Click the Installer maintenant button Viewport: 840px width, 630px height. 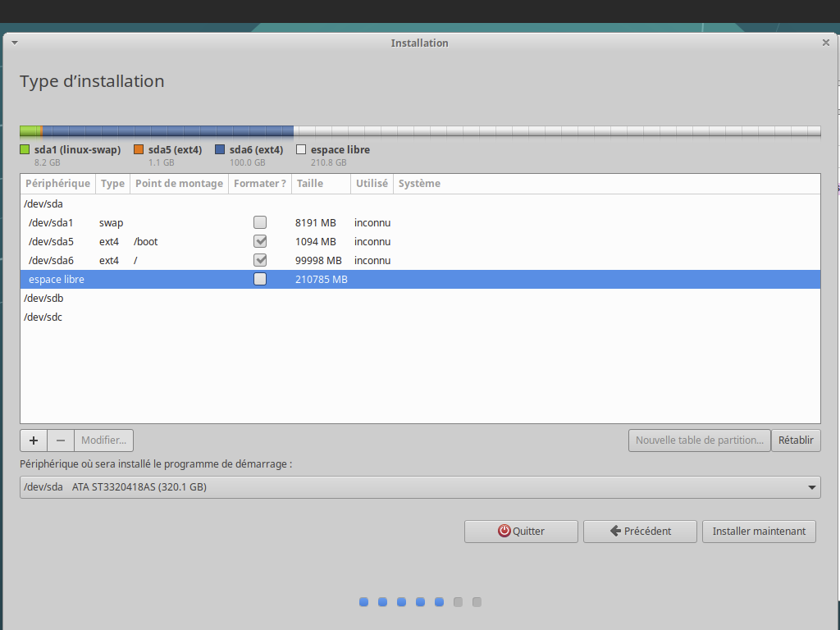759,532
